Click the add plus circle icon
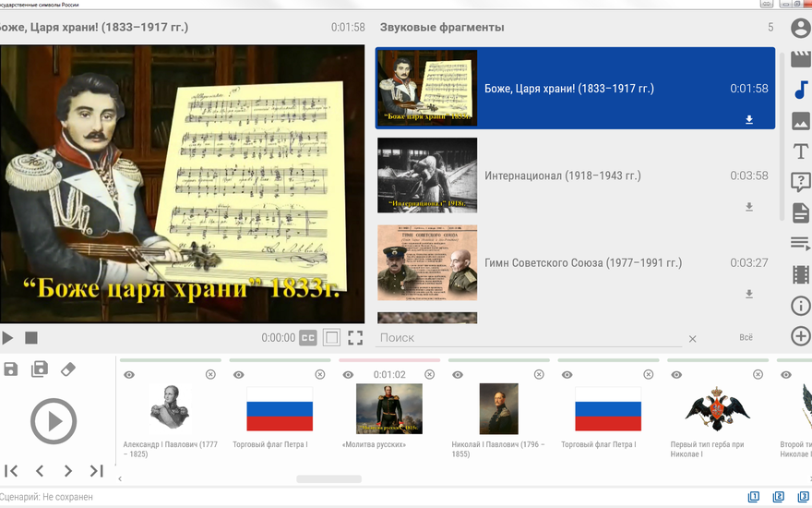Screen dimensions: 812x508 tap(801, 336)
